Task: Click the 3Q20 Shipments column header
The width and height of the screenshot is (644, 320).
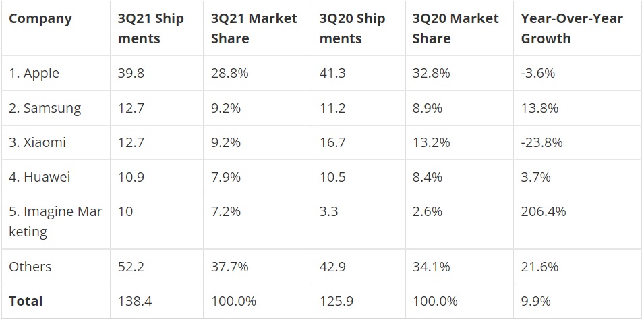Action: [x=353, y=28]
